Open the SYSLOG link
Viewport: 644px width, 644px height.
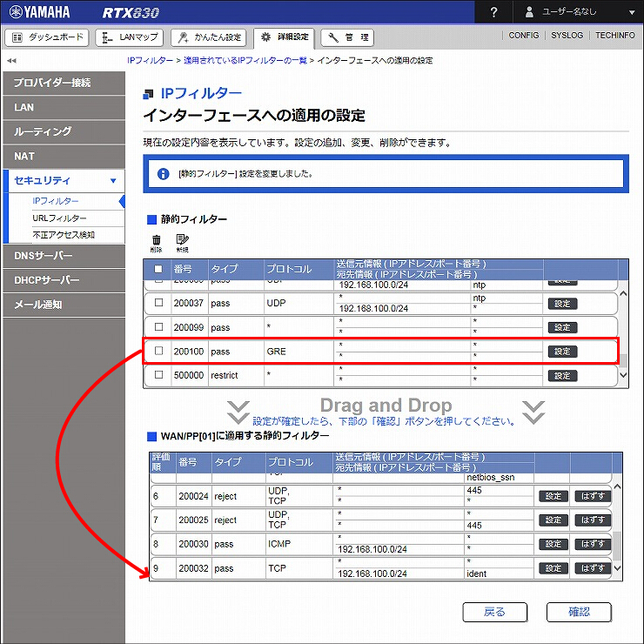pos(567,36)
